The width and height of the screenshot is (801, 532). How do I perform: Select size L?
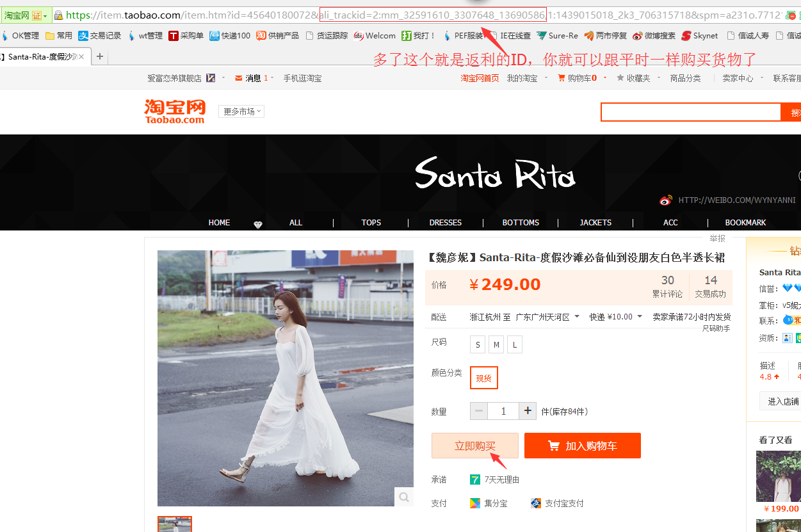[515, 345]
